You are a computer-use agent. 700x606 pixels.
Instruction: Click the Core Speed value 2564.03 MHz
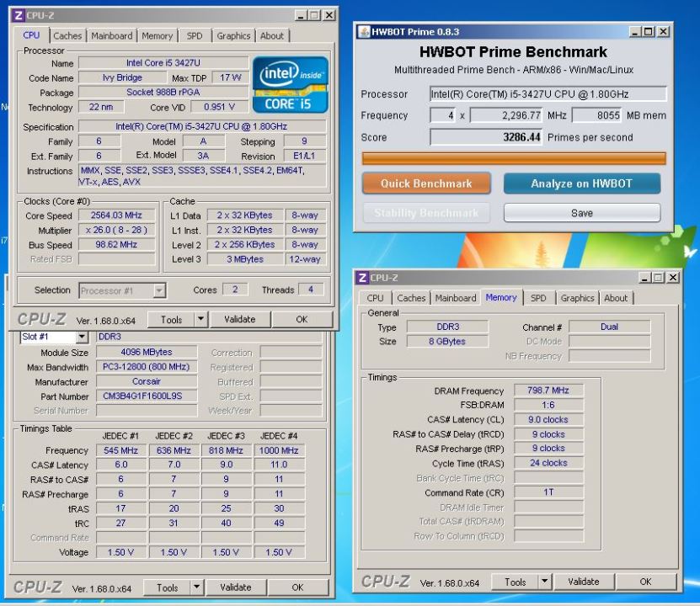pos(116,215)
